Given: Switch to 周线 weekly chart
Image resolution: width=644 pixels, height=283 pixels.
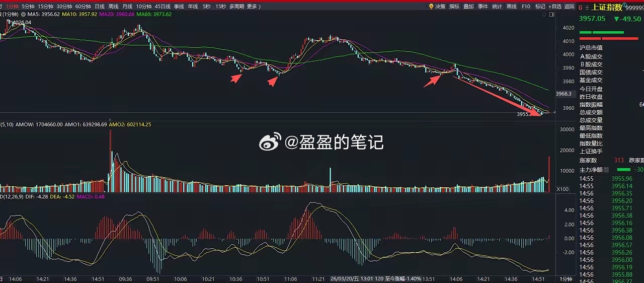Looking at the screenshot, I should pos(113,7).
